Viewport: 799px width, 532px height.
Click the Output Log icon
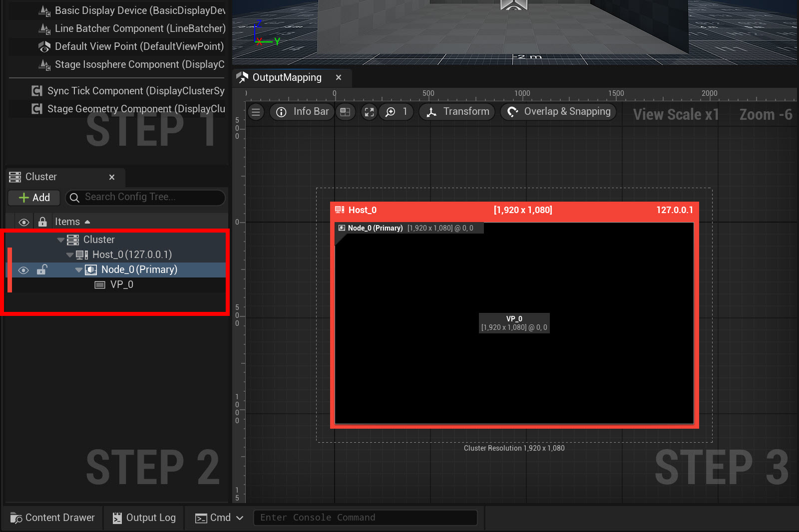coord(117,518)
